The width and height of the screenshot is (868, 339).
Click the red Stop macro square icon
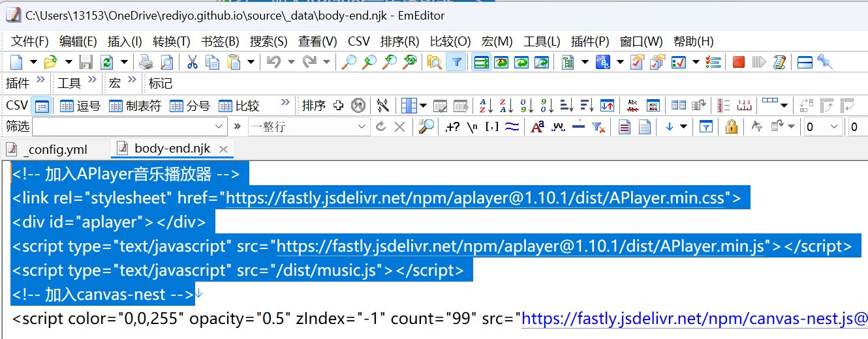pos(739,62)
